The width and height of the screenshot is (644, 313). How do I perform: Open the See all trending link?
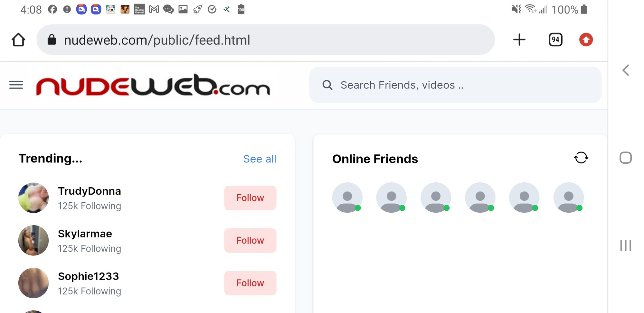[x=260, y=159]
